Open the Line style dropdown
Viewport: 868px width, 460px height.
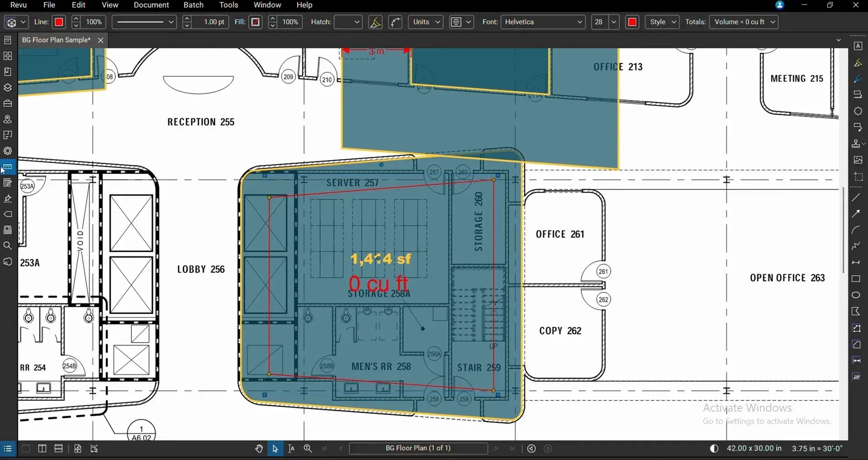pos(144,22)
